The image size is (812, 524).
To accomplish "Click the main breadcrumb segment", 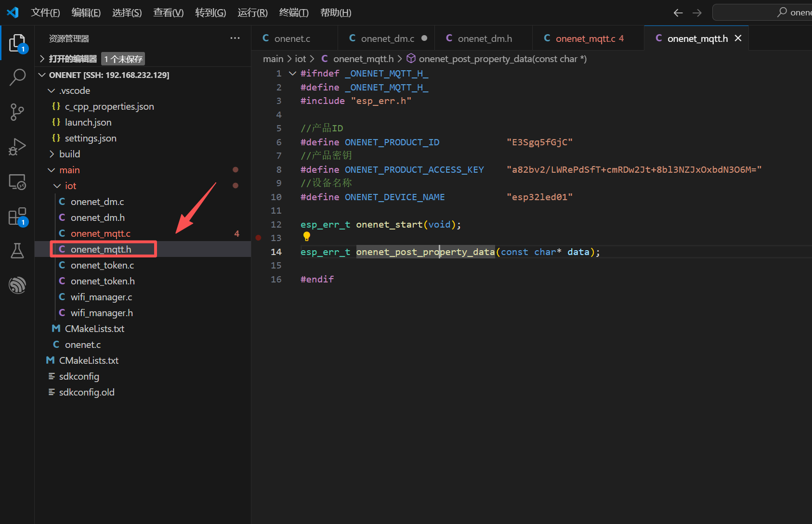I will coord(273,59).
